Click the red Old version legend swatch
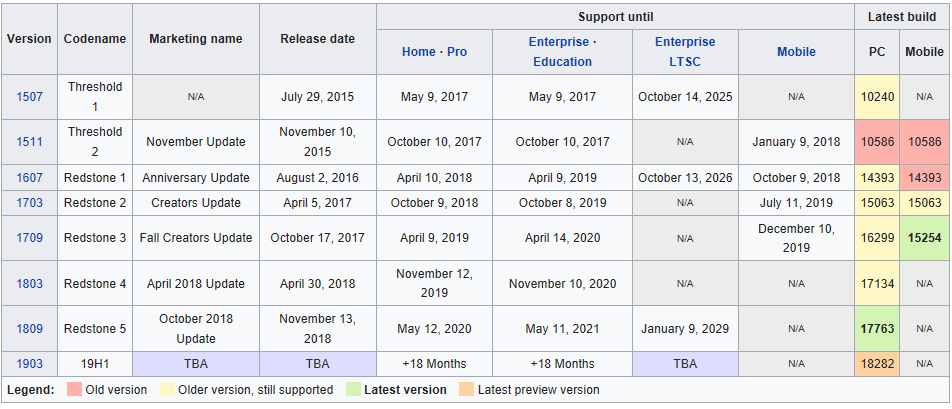The width and height of the screenshot is (952, 409). pos(76,390)
